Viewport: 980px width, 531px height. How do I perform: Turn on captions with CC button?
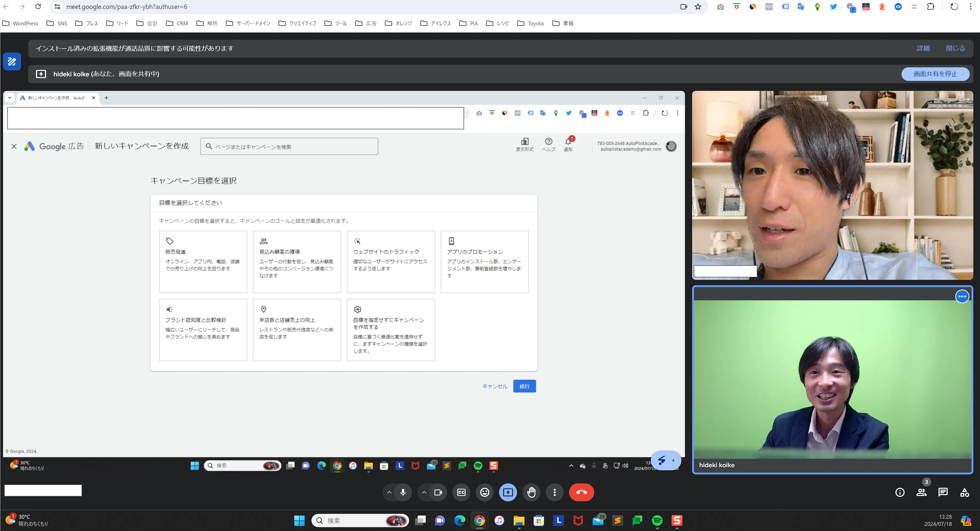461,492
